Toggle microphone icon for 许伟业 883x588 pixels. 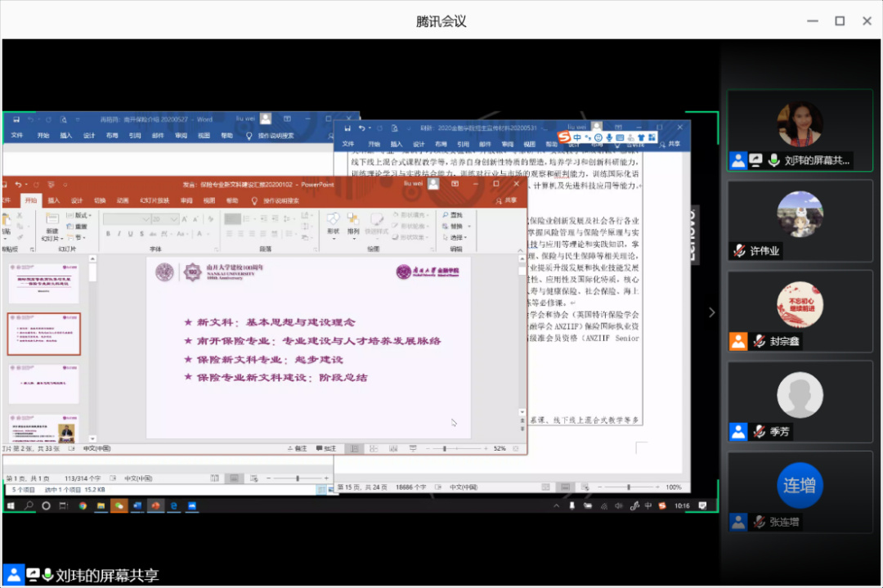(x=740, y=250)
